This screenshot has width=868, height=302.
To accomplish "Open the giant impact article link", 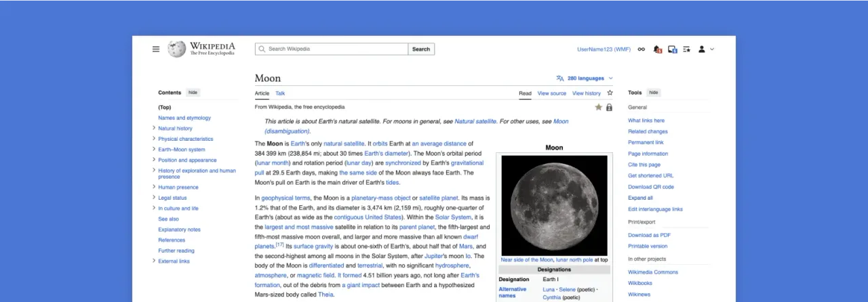I will tap(359, 285).
